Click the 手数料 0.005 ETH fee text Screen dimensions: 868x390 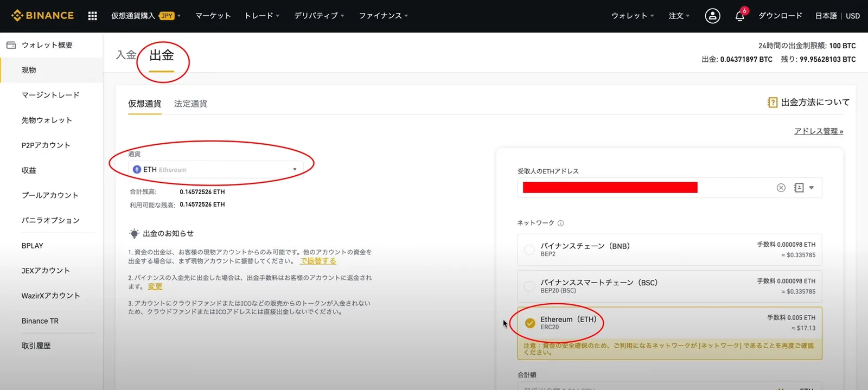click(x=791, y=317)
